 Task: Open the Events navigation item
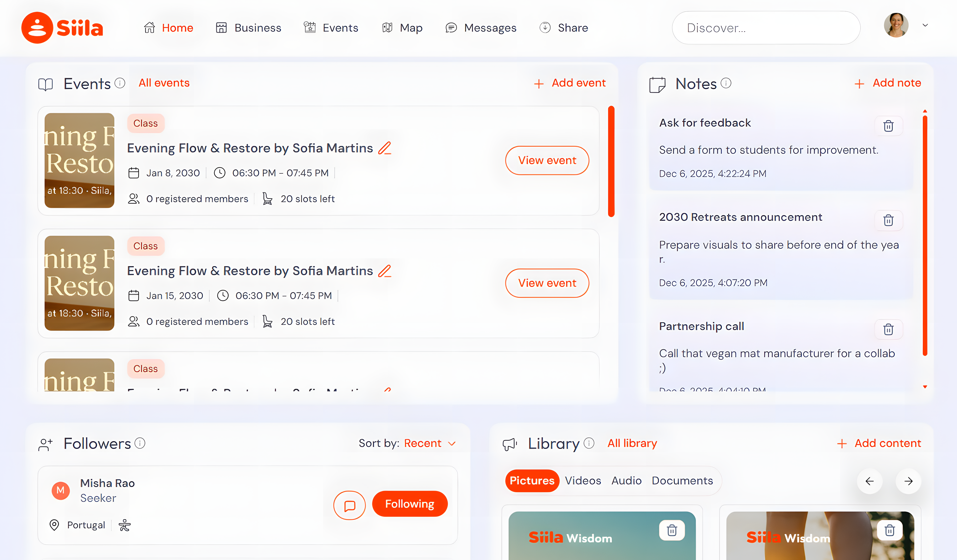331,28
